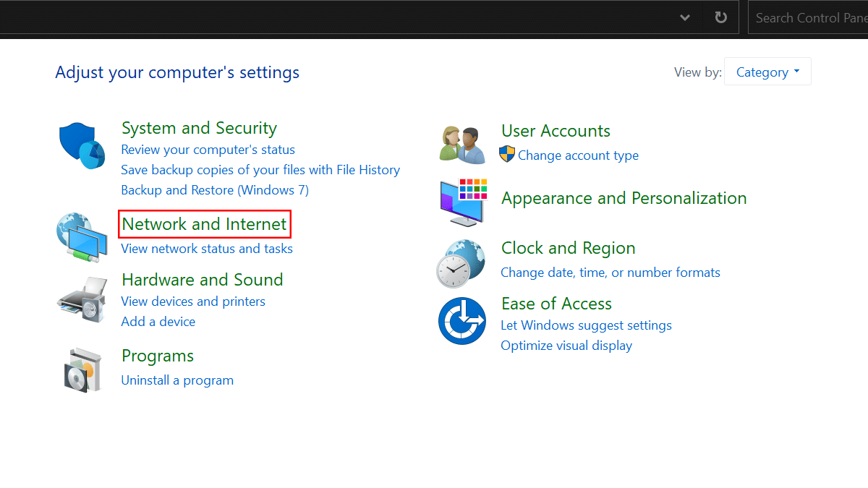Open the Network and Internet category
The width and height of the screenshot is (868, 488).
204,224
